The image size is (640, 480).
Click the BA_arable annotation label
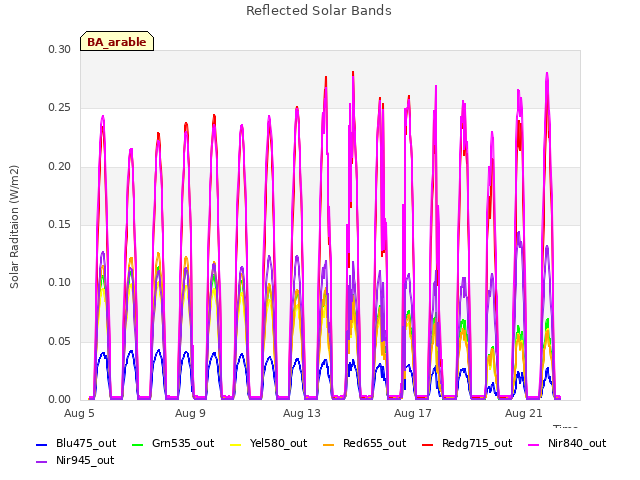tap(117, 41)
